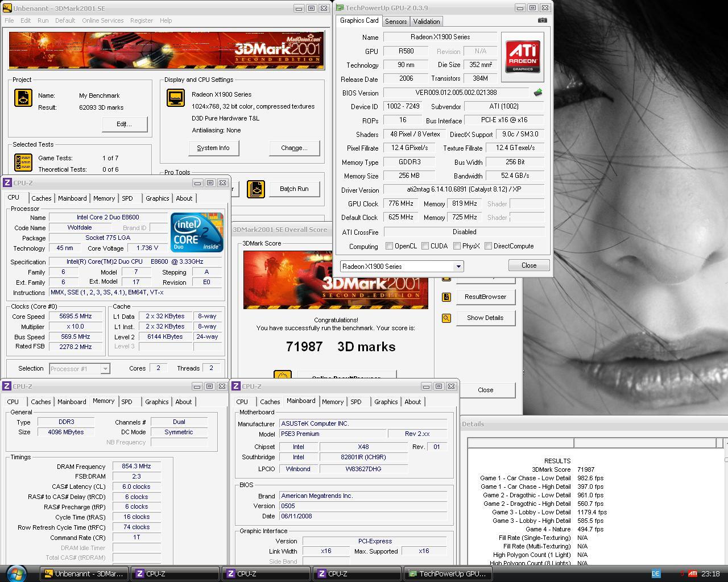
Task: Click the Selected Tests checklist icon
Action: click(23, 163)
